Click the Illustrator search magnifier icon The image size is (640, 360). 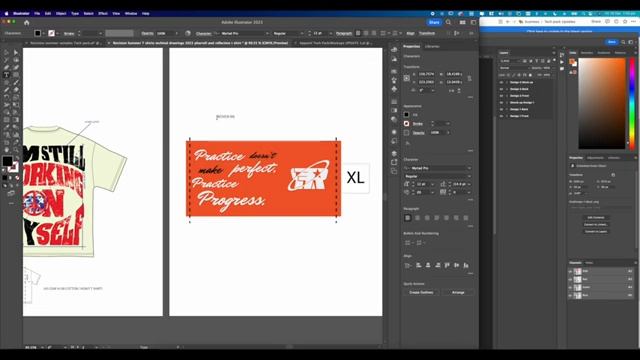pyautogui.click(x=448, y=22)
